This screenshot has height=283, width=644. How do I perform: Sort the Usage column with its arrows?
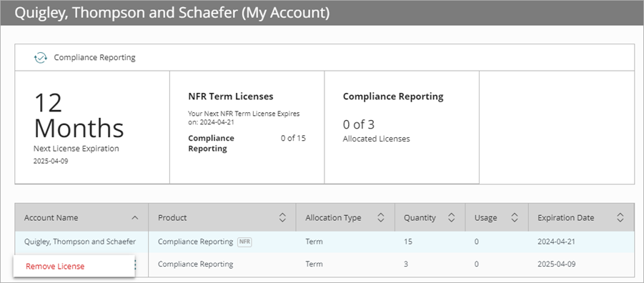(x=514, y=218)
